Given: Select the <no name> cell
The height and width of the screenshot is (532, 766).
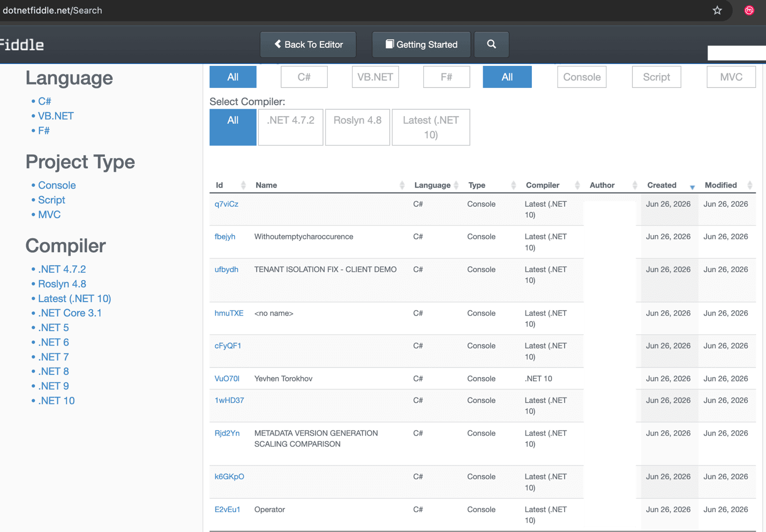Looking at the screenshot, I should [x=274, y=313].
